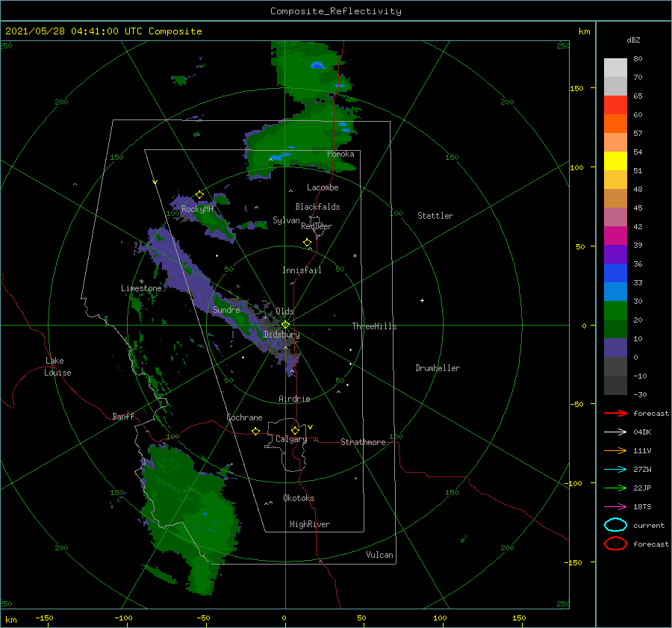The image size is (672, 628).
Task: Click the -30 value at legend bottom
Action: click(640, 394)
